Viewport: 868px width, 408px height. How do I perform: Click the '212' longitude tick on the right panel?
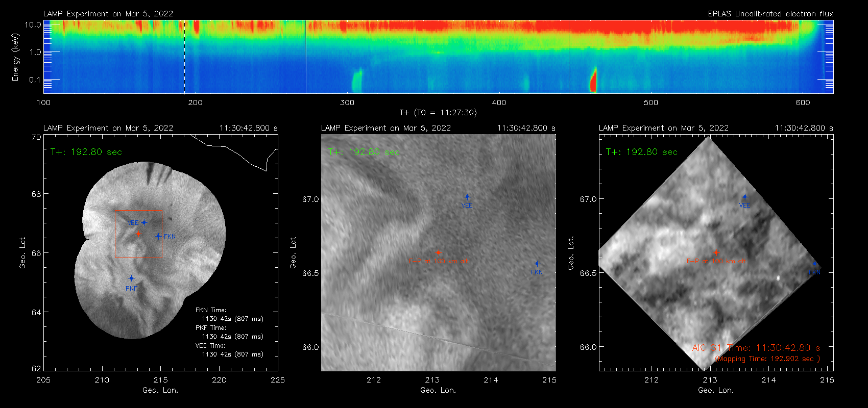coord(651,380)
